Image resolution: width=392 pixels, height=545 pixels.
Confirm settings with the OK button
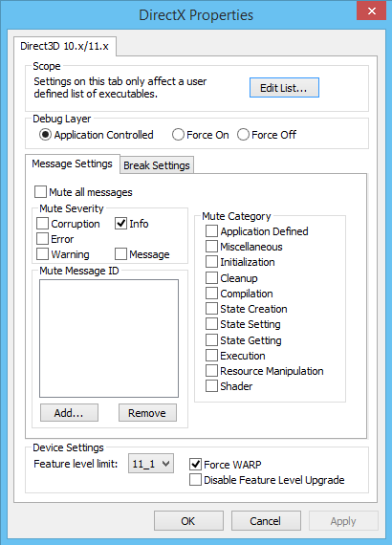click(x=188, y=521)
